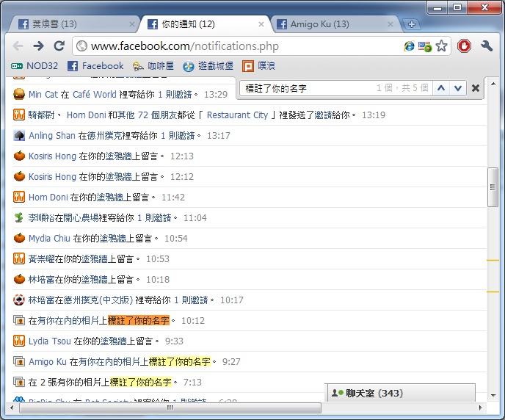Image resolution: width=505 pixels, height=420 pixels.
Task: Open Anling Shan's profile link
Action: pyautogui.click(x=52, y=136)
